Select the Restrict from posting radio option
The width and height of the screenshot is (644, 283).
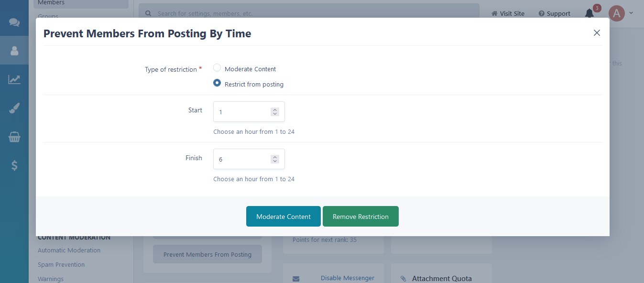[217, 83]
